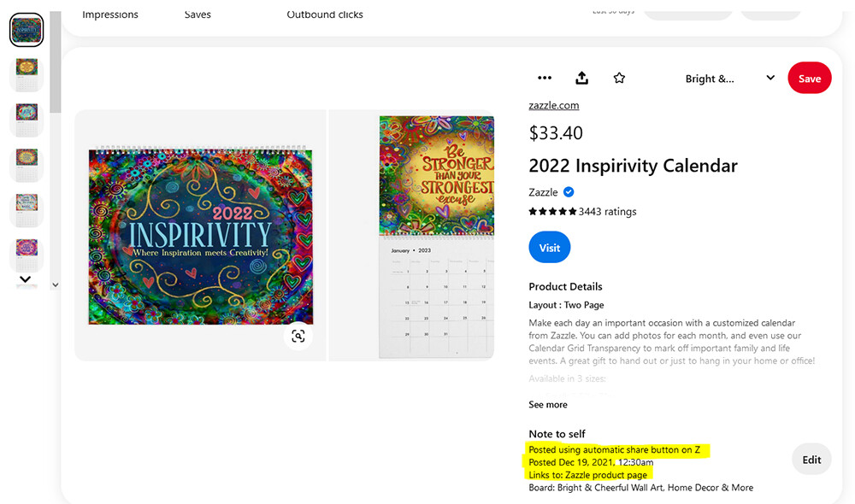Save the pin with red Save button

(809, 78)
